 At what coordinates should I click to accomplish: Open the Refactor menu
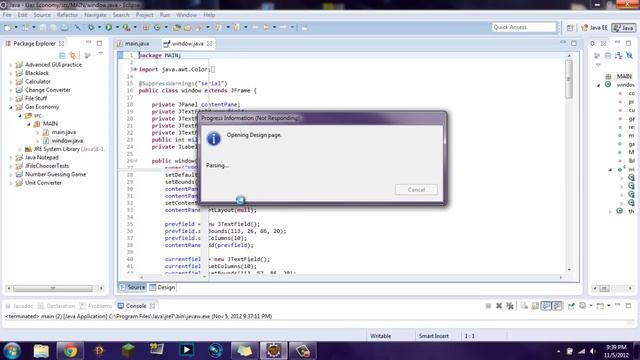point(67,15)
